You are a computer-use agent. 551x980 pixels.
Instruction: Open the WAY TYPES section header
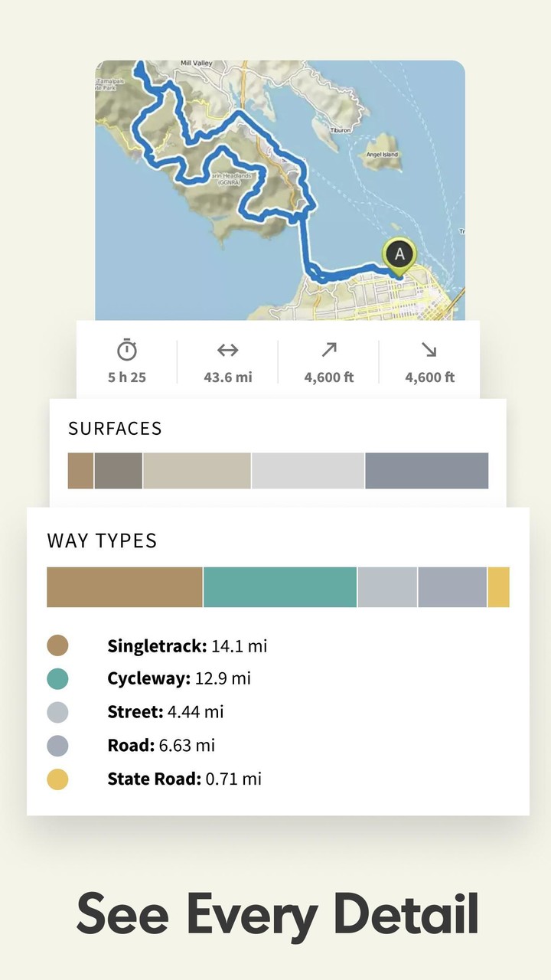click(x=102, y=541)
